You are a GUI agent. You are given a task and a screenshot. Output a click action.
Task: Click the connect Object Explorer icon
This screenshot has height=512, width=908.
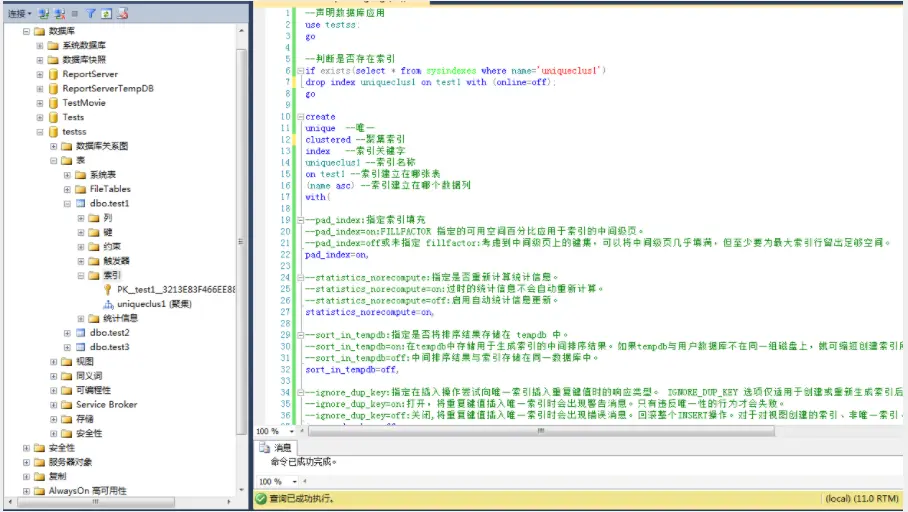click(x=44, y=13)
